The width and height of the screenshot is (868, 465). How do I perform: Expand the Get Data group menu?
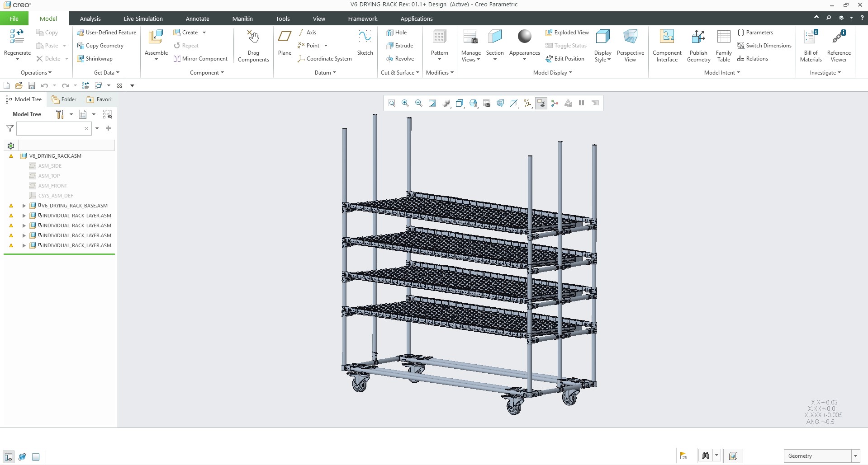(107, 73)
